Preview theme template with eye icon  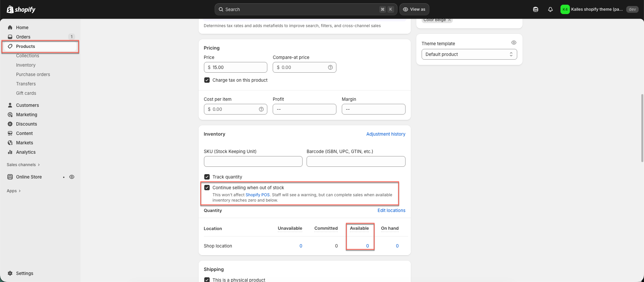pos(514,43)
